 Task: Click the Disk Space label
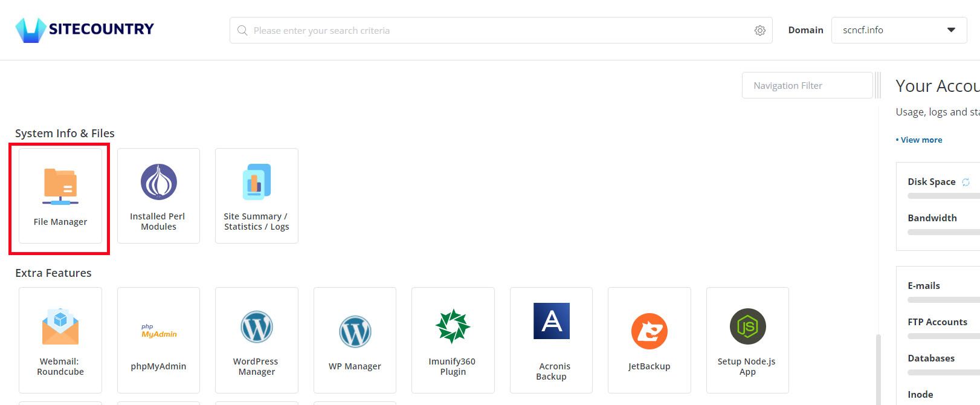pyautogui.click(x=932, y=182)
